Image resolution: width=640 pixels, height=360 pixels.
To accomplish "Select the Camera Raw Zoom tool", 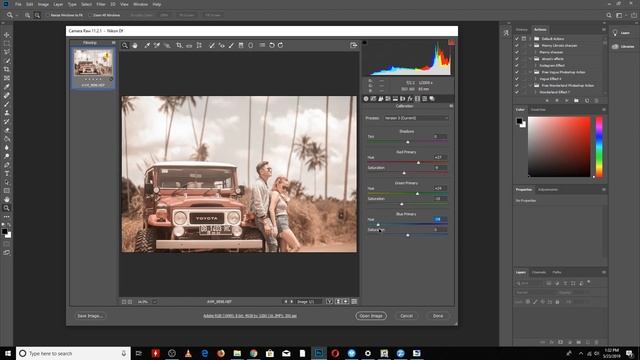I will tap(125, 45).
